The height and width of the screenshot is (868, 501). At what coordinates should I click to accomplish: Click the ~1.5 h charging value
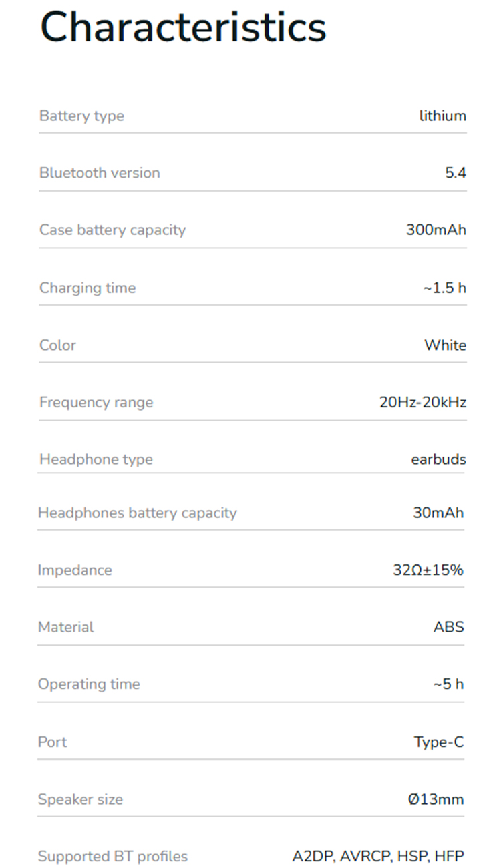click(445, 288)
